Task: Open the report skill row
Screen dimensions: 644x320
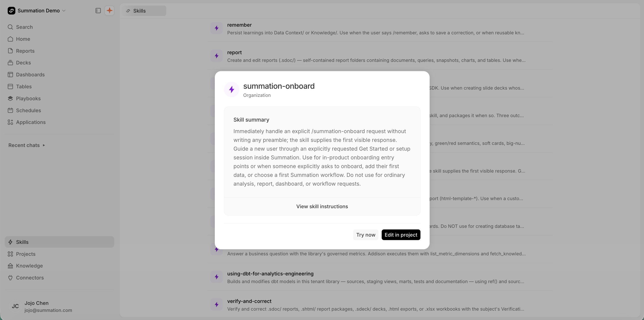Action: point(380,56)
